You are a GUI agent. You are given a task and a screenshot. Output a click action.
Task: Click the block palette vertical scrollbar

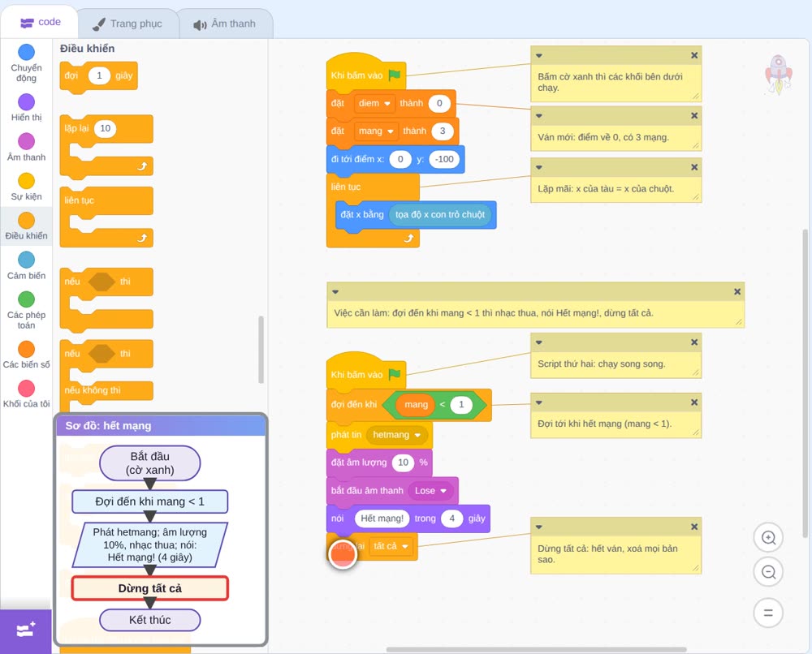(261, 349)
